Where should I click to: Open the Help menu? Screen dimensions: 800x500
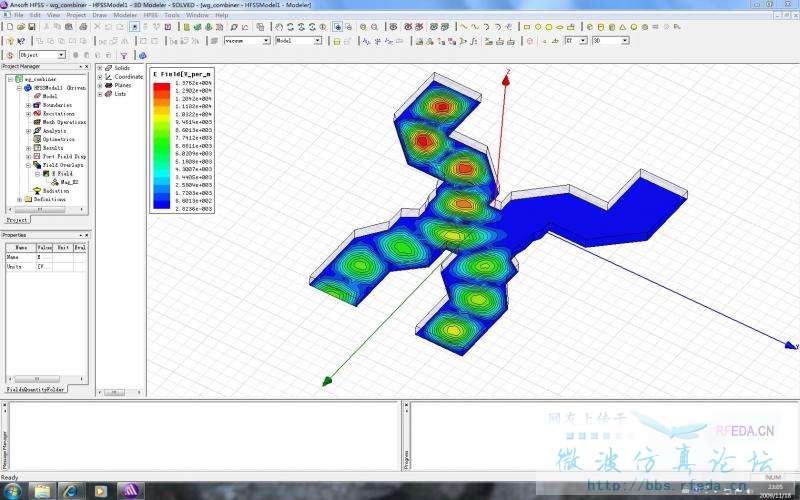pyautogui.click(x=221, y=15)
